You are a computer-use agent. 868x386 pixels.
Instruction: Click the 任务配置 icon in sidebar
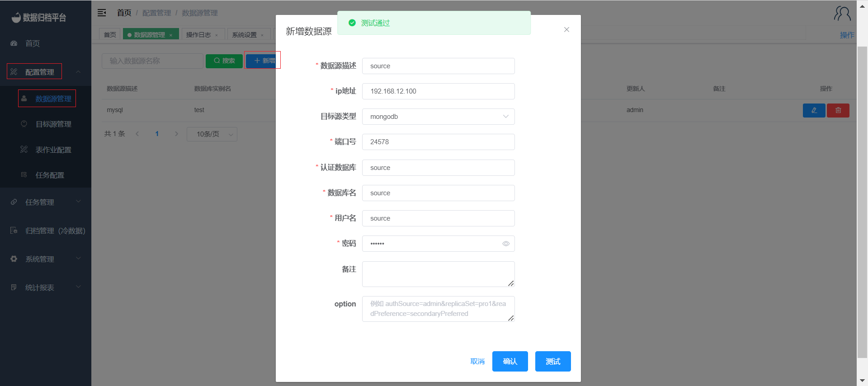24,175
